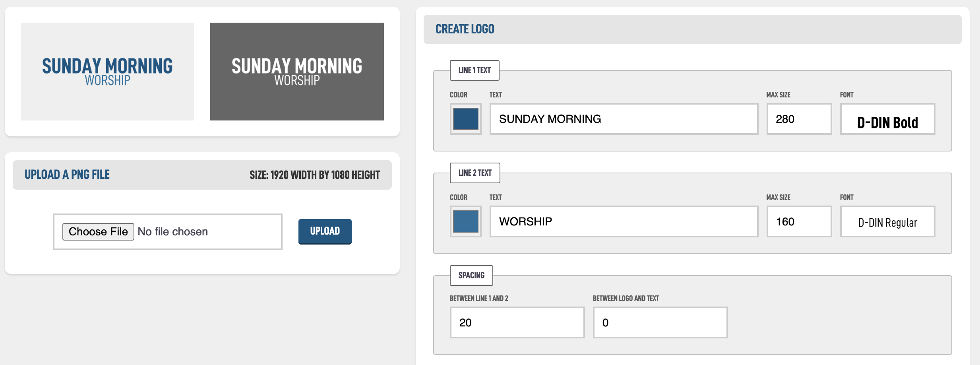Open the D-DIN Bold font selector
Viewport: 980px width, 365px height.
[888, 119]
